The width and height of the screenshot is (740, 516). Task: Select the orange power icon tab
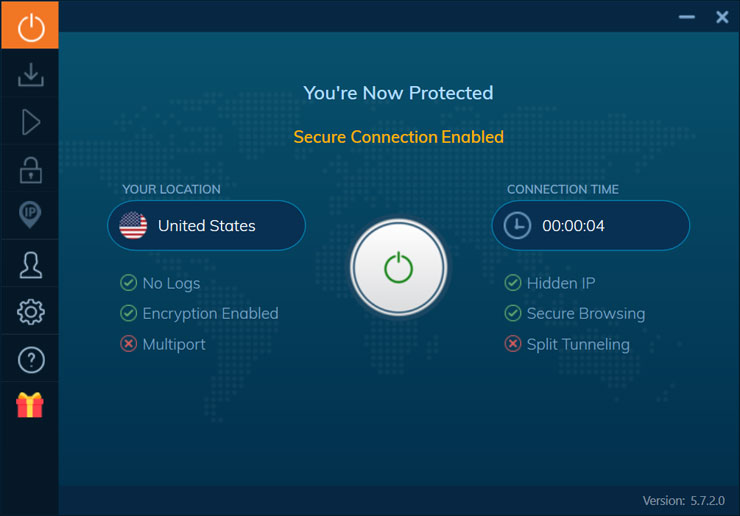[30, 26]
